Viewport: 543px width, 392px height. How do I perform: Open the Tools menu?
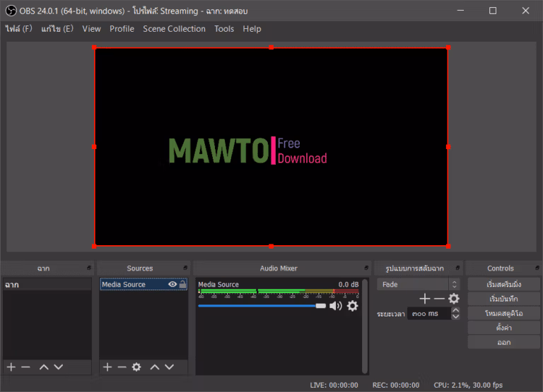click(224, 29)
